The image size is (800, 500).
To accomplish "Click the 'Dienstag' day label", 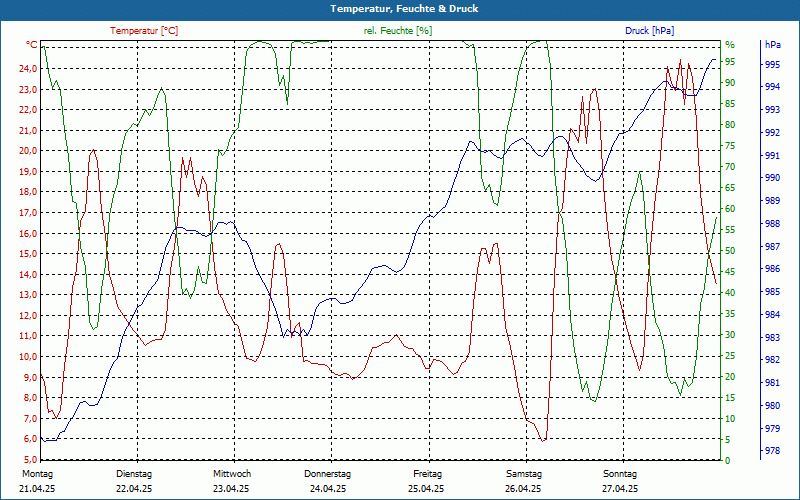I will point(134,474).
